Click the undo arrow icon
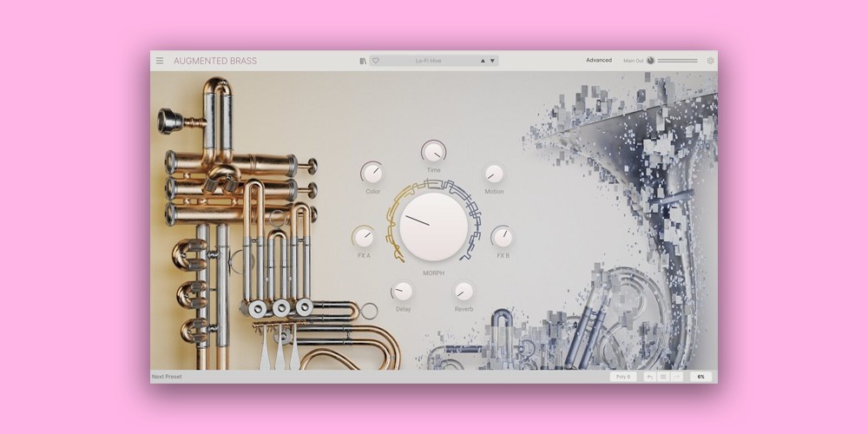Image resolution: width=868 pixels, height=434 pixels. click(x=649, y=377)
